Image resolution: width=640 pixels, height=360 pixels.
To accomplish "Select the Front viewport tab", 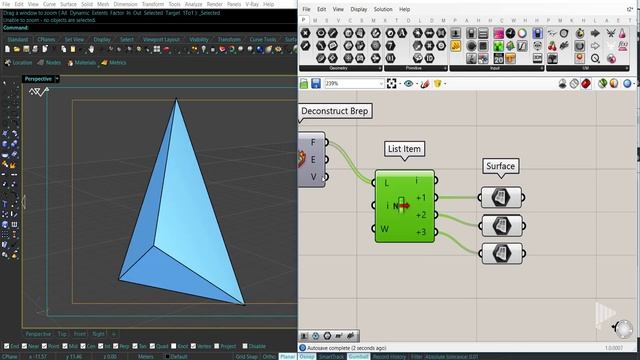I will pos(80,334).
